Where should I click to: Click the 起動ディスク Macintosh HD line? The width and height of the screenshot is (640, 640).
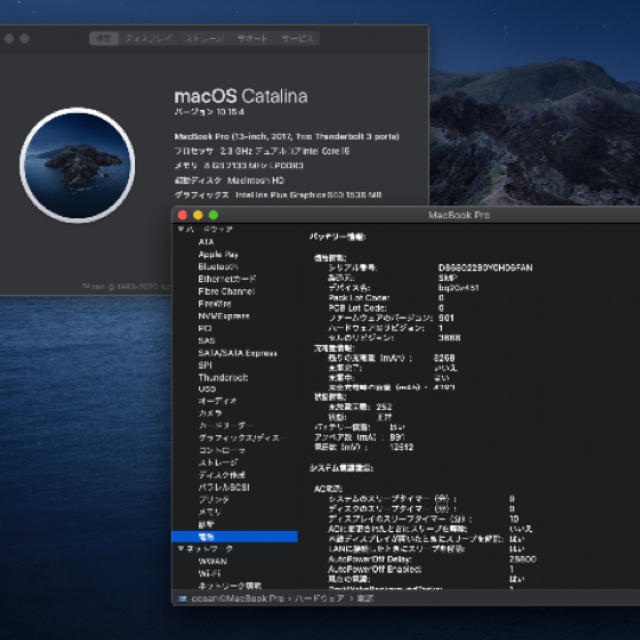tap(229, 180)
